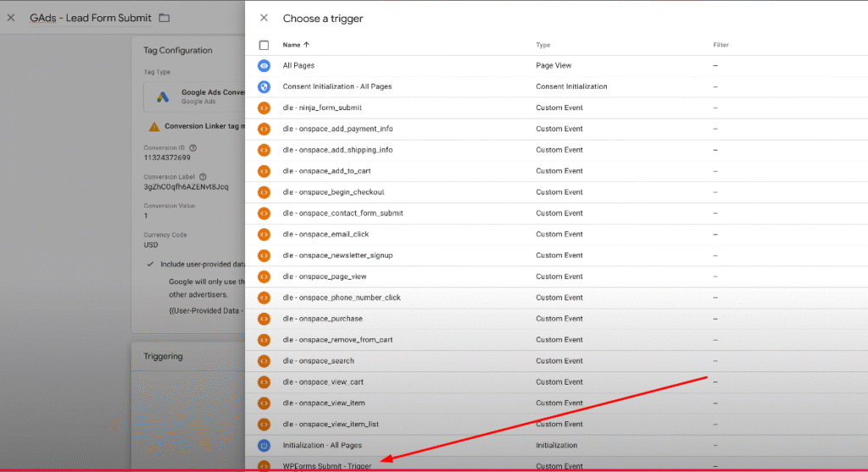Click the onspace_contact_form_submit trigger icon
Image resolution: width=868 pixels, height=472 pixels.
(x=264, y=213)
